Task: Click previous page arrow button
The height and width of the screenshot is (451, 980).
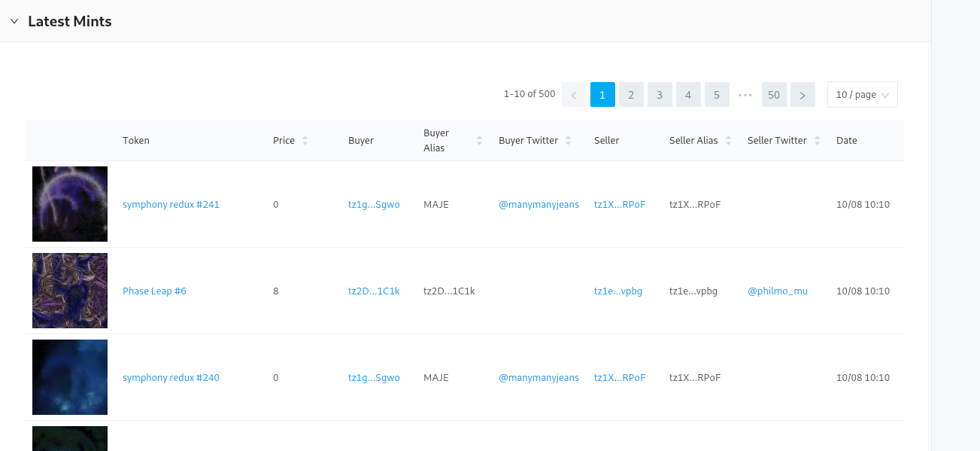Action: pos(574,95)
